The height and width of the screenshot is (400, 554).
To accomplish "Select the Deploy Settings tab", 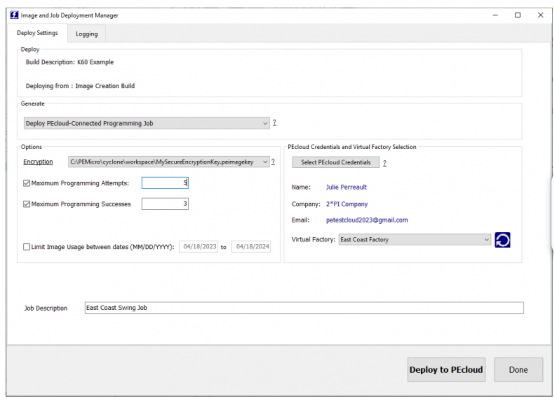I will point(37,33).
